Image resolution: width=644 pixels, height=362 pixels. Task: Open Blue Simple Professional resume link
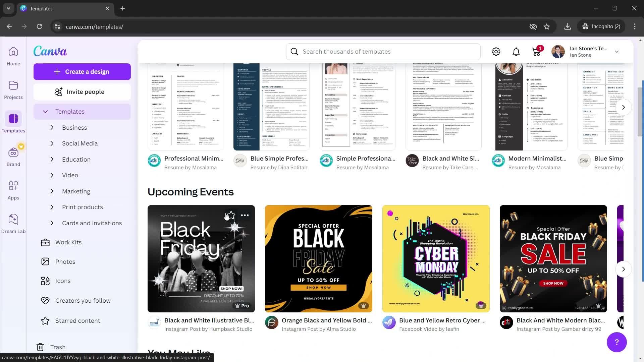279,159
